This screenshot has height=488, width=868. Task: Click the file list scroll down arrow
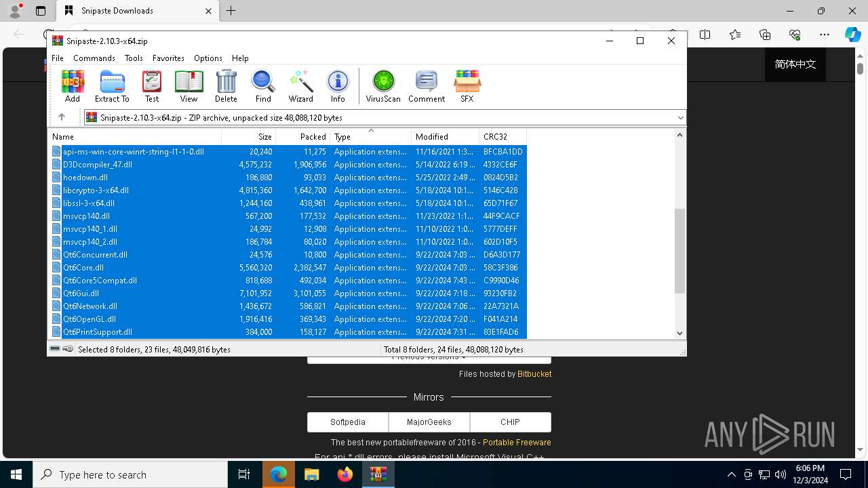680,333
